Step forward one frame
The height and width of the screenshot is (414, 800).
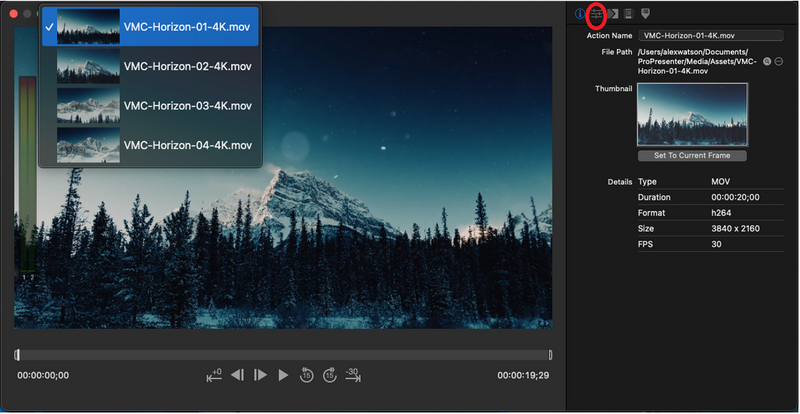tap(260, 375)
